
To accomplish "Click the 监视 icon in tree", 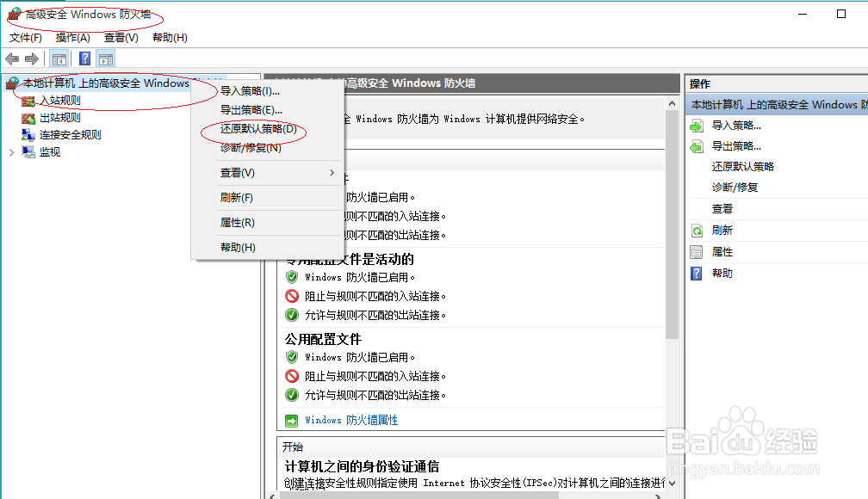I will pos(28,152).
